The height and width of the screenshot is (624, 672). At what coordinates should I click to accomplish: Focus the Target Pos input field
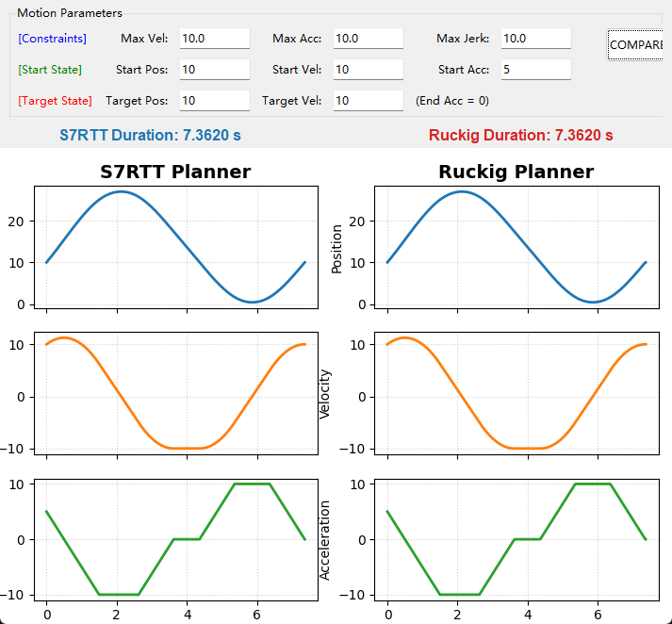pos(214,101)
